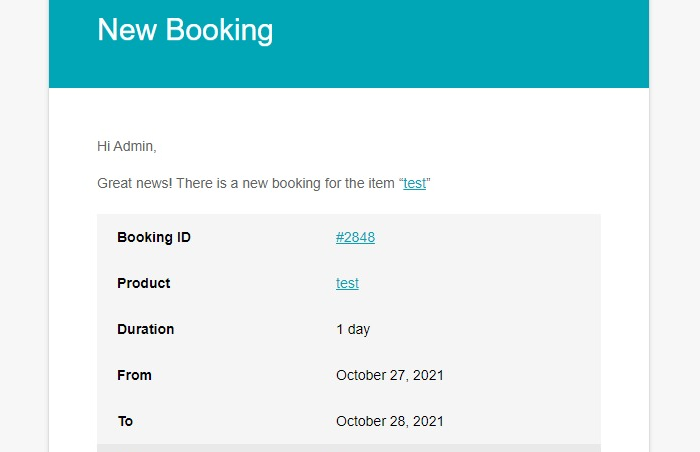
Task: Click the "From" row label
Action: click(x=134, y=375)
